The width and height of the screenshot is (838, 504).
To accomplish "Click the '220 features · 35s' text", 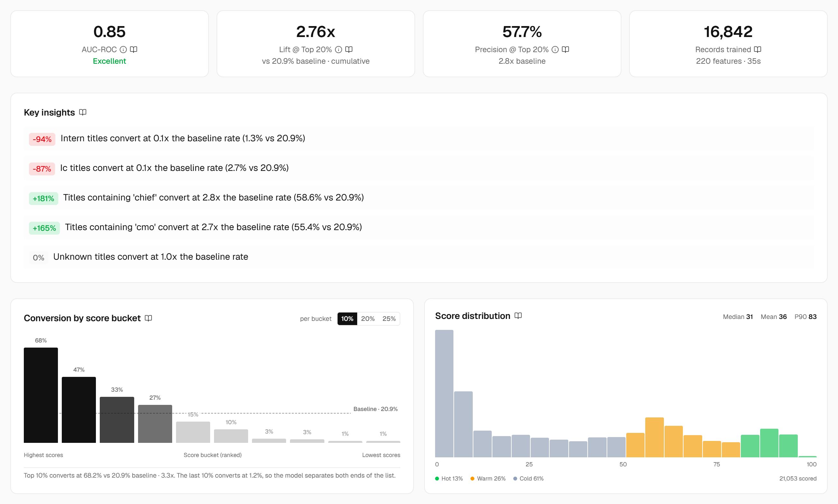I will pos(728,61).
